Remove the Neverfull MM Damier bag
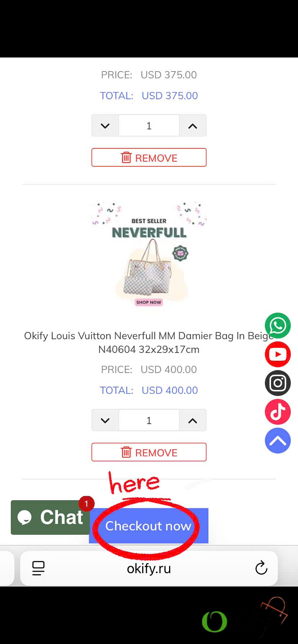298x644 pixels. tap(149, 452)
